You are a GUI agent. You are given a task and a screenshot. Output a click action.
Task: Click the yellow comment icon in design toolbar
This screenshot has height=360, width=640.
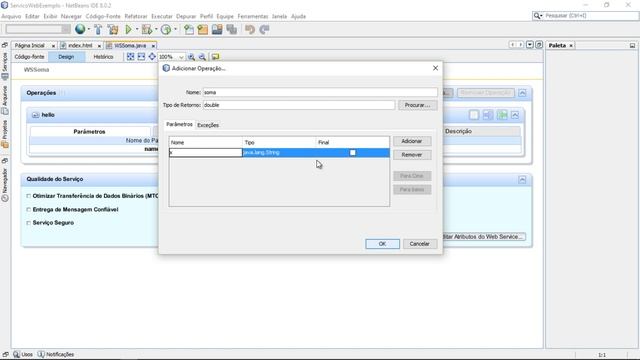215,57
